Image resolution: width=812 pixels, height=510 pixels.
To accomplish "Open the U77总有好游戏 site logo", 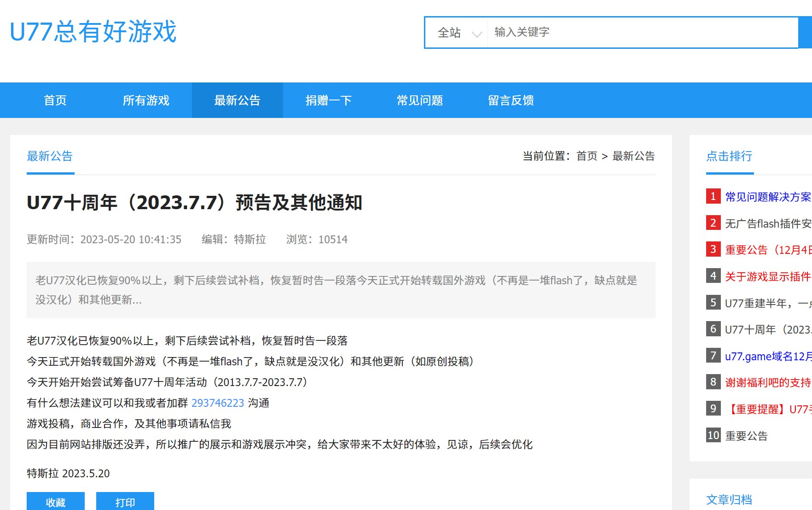I will (x=93, y=31).
